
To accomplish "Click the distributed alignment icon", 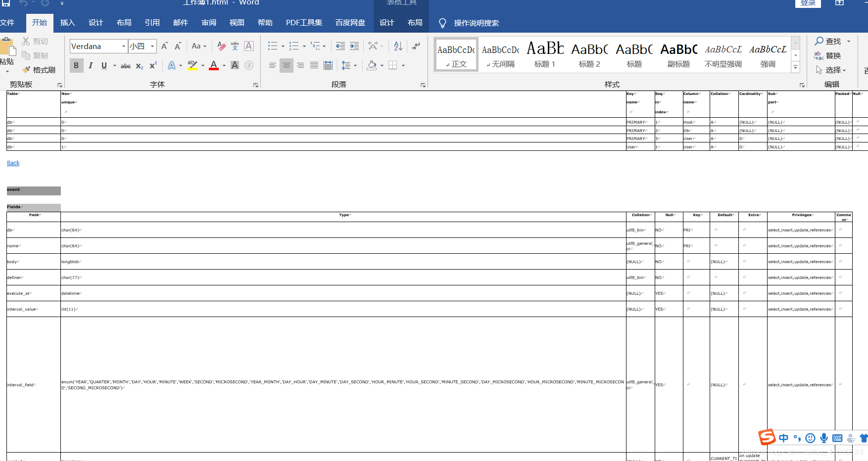I will coord(328,65).
